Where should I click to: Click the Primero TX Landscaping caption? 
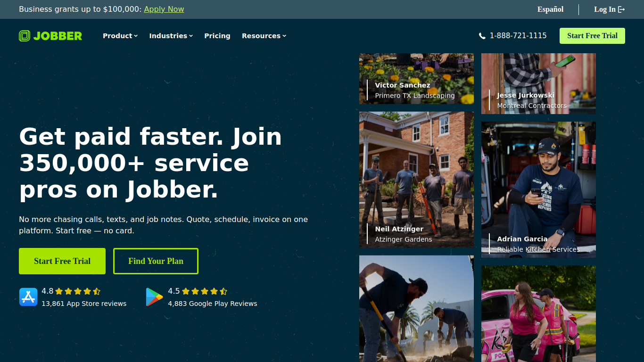[x=415, y=96]
